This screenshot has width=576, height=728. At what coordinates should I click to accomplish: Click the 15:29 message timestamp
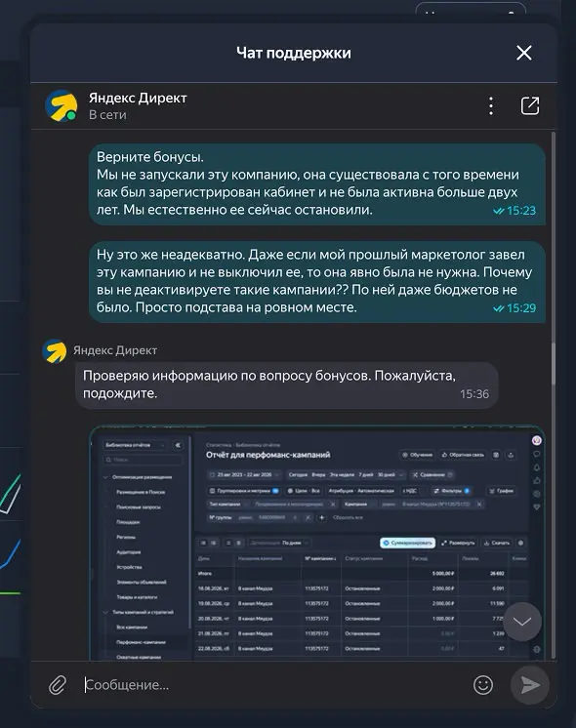point(520,308)
